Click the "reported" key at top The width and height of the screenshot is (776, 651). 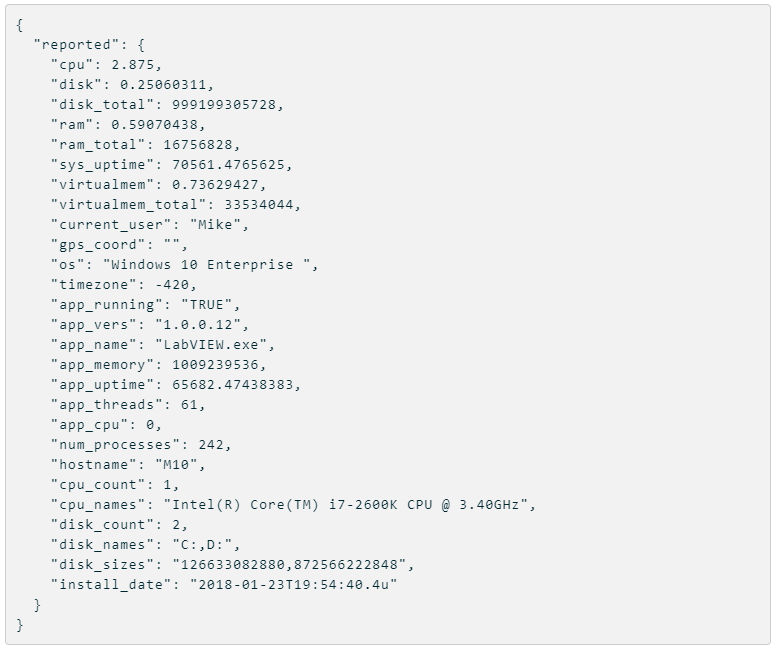[77, 45]
